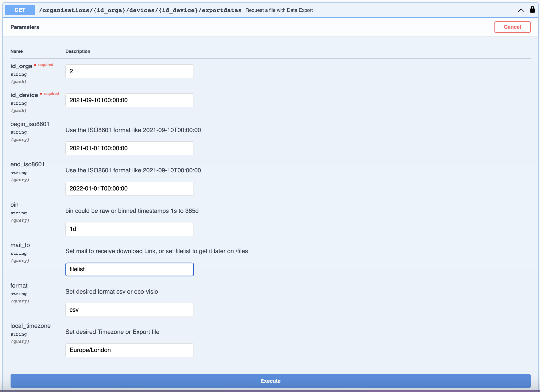
Task: Click the id_orga parameter name label
Action: [x=21, y=66]
